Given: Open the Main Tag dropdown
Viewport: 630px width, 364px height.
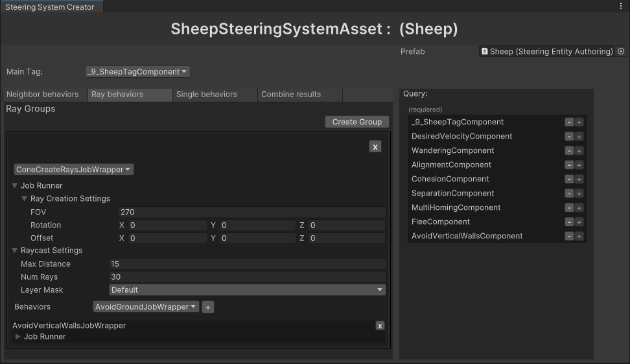Looking at the screenshot, I should pyautogui.click(x=137, y=72).
